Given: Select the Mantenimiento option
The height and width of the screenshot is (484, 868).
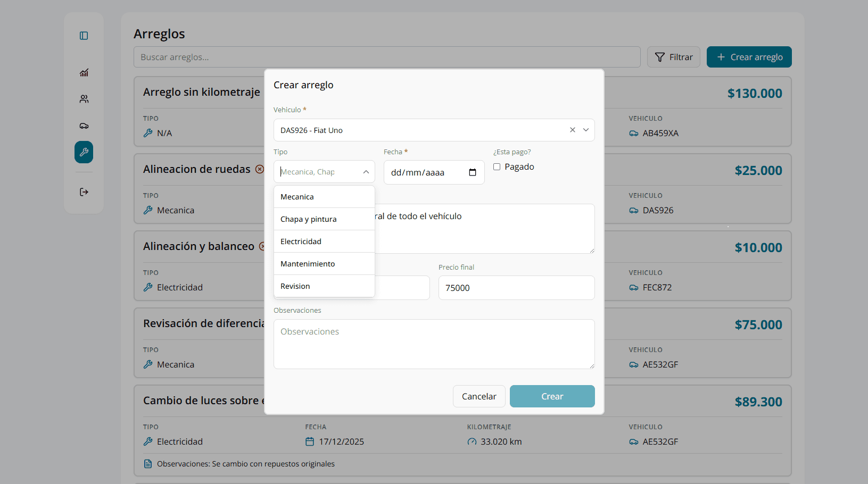Looking at the screenshot, I should [324, 264].
